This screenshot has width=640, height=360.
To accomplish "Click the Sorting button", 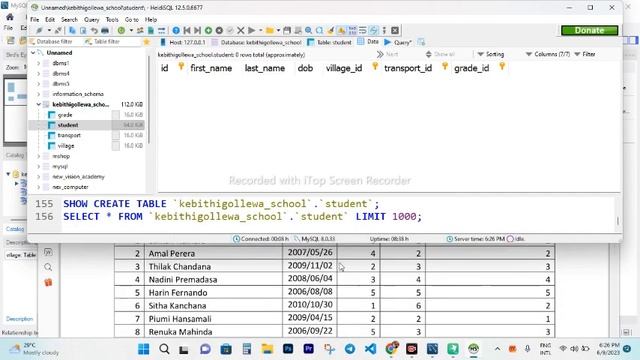I will click(x=491, y=54).
